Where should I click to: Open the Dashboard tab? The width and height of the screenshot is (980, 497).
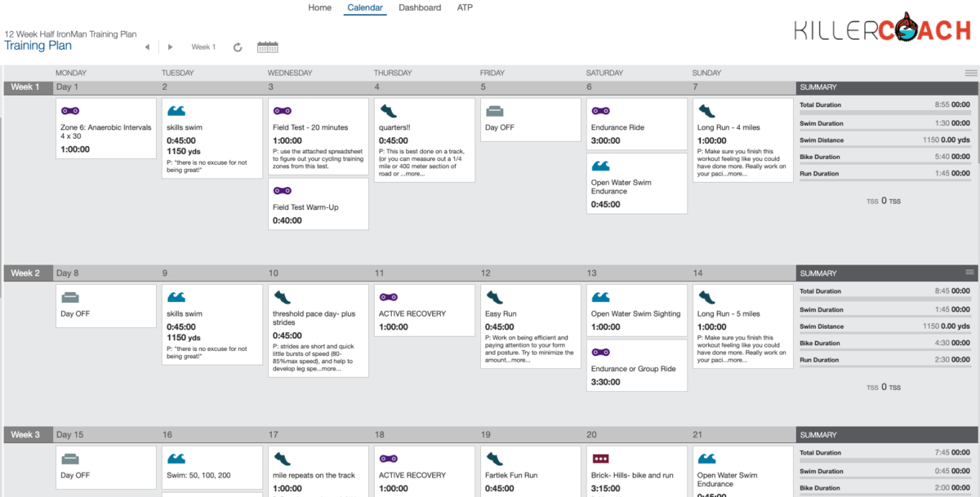point(420,7)
